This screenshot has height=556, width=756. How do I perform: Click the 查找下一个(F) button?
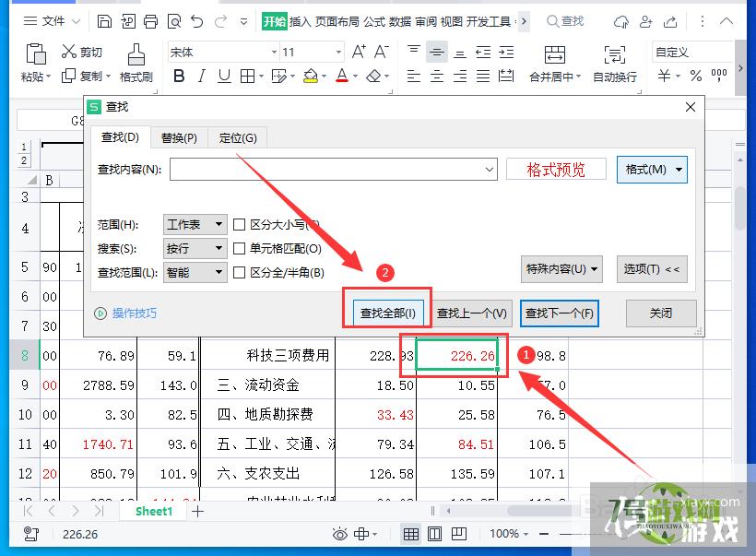[x=560, y=313]
